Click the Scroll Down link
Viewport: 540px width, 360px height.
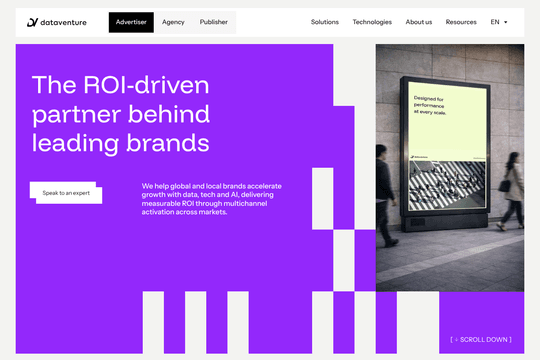coord(481,340)
